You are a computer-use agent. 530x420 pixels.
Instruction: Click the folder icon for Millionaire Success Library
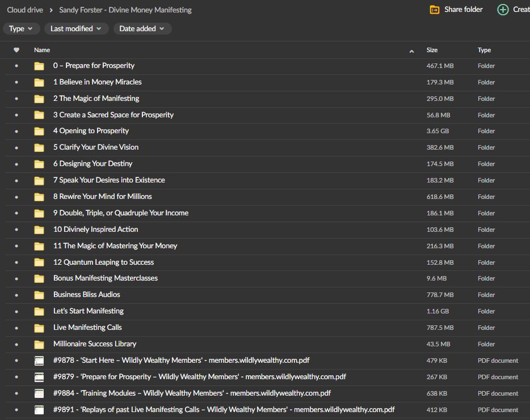click(39, 343)
